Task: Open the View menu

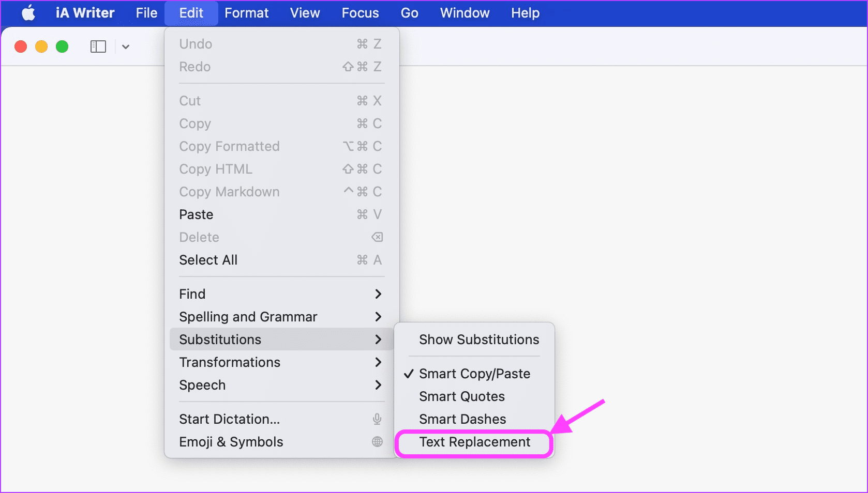Action: coord(305,13)
